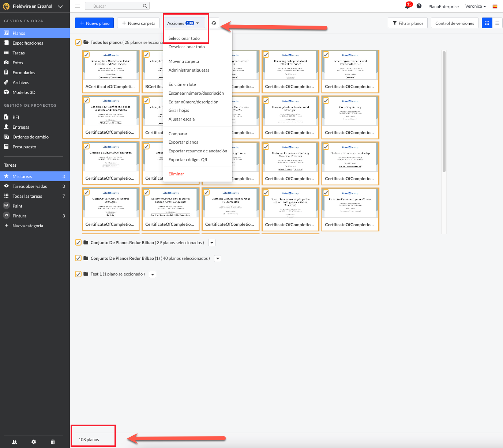
Task: Open project people icon in sidebar footer
Action: pos(15,442)
